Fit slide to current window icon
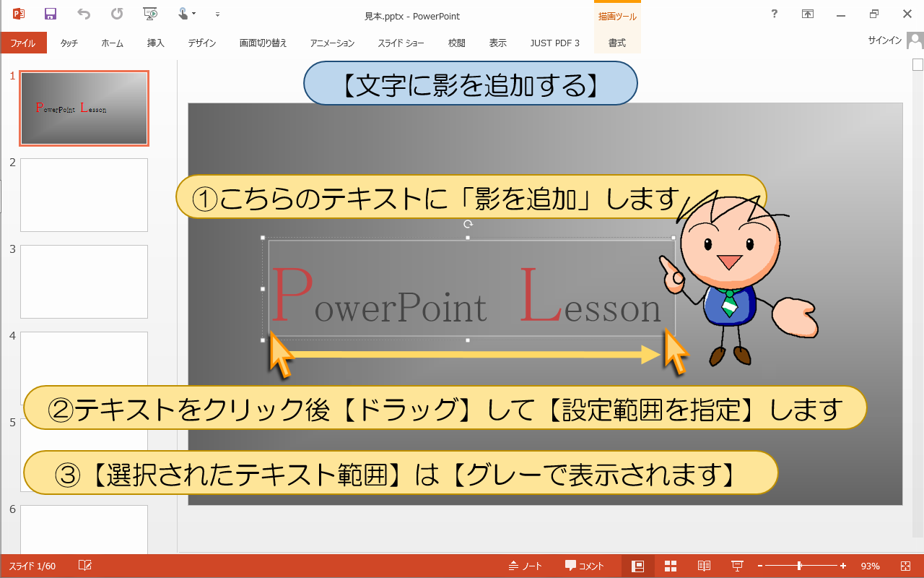The width and height of the screenshot is (924, 578). click(906, 566)
